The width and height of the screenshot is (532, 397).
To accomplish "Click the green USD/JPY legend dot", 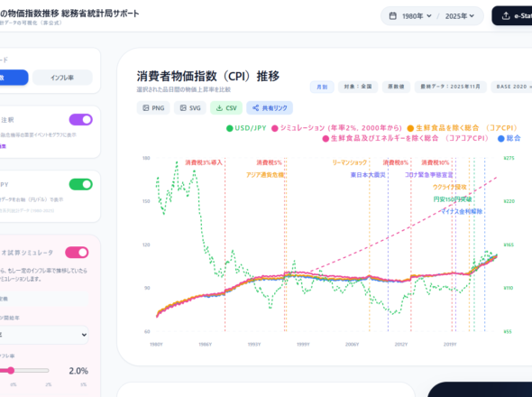I will (230, 128).
